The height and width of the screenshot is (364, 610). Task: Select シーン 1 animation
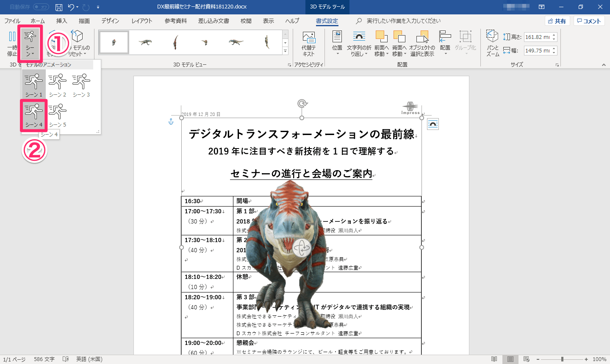(x=34, y=85)
